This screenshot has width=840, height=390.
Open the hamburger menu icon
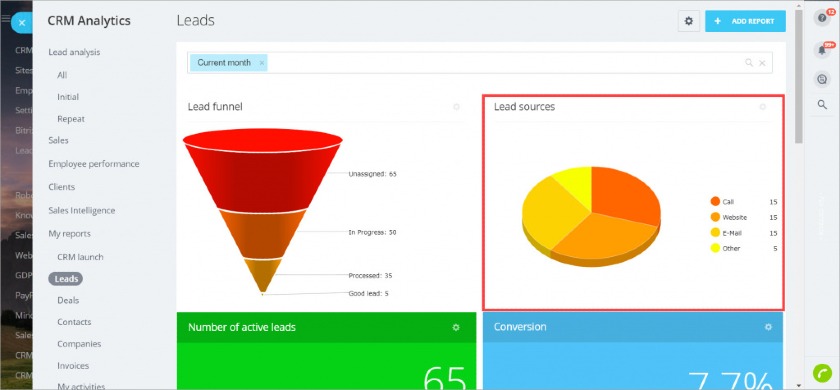6,19
